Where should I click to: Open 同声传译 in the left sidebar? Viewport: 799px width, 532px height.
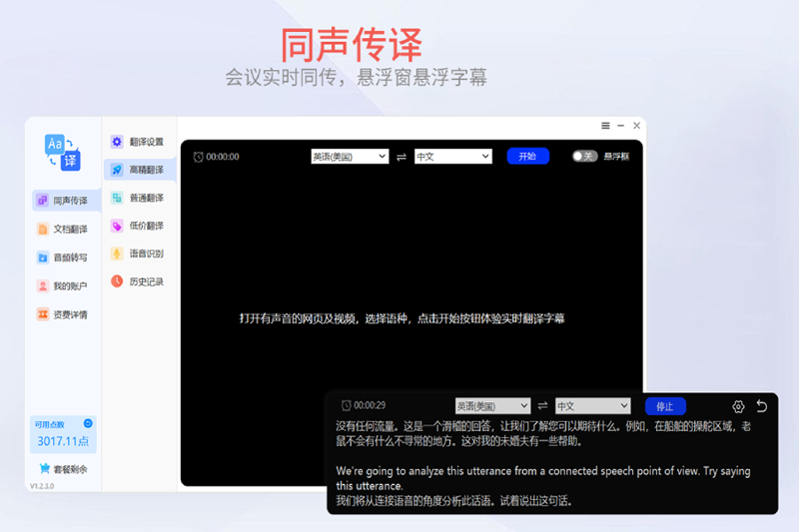coord(66,201)
